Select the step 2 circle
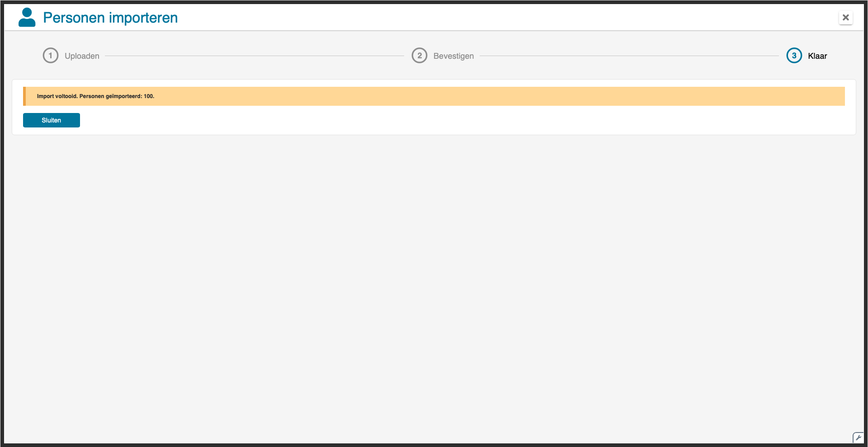The image size is (868, 447). [x=420, y=56]
